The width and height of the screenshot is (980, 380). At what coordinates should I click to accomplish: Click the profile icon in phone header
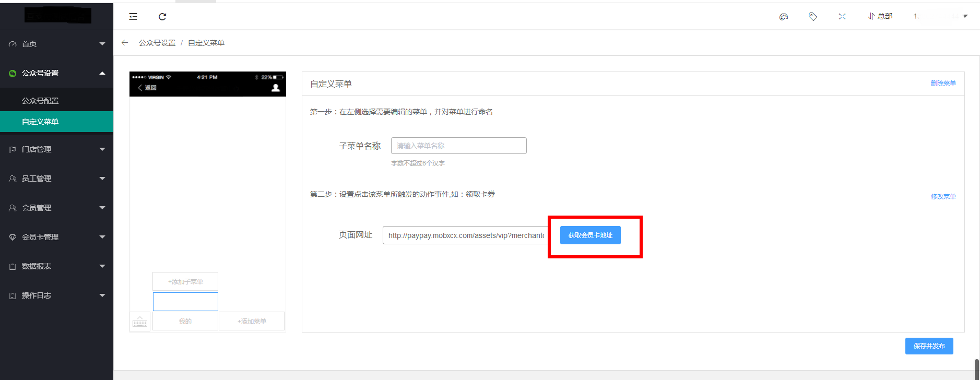tap(276, 88)
